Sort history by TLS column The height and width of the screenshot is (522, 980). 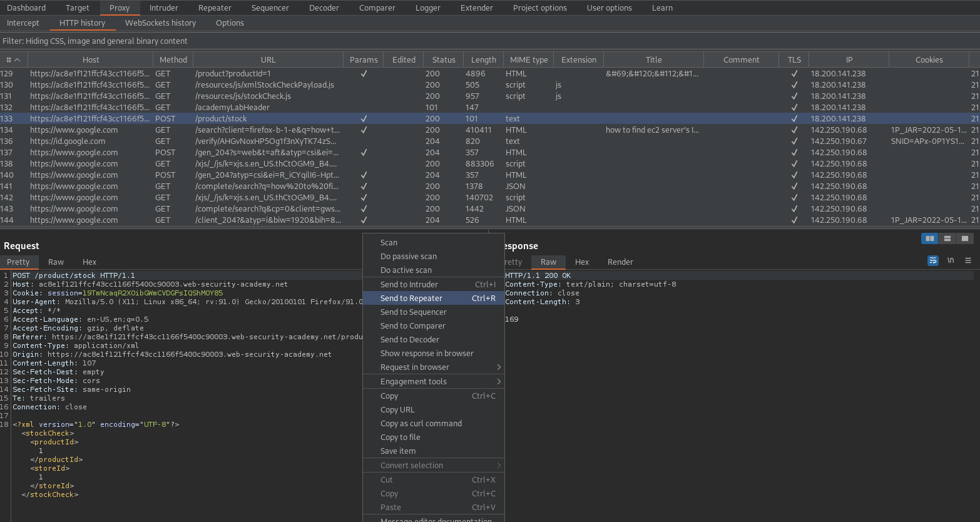(794, 59)
